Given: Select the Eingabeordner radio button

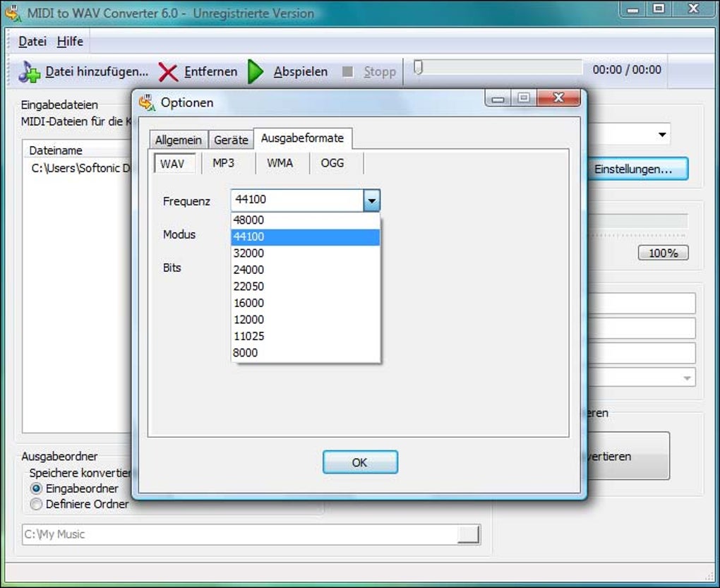Looking at the screenshot, I should coord(36,488).
